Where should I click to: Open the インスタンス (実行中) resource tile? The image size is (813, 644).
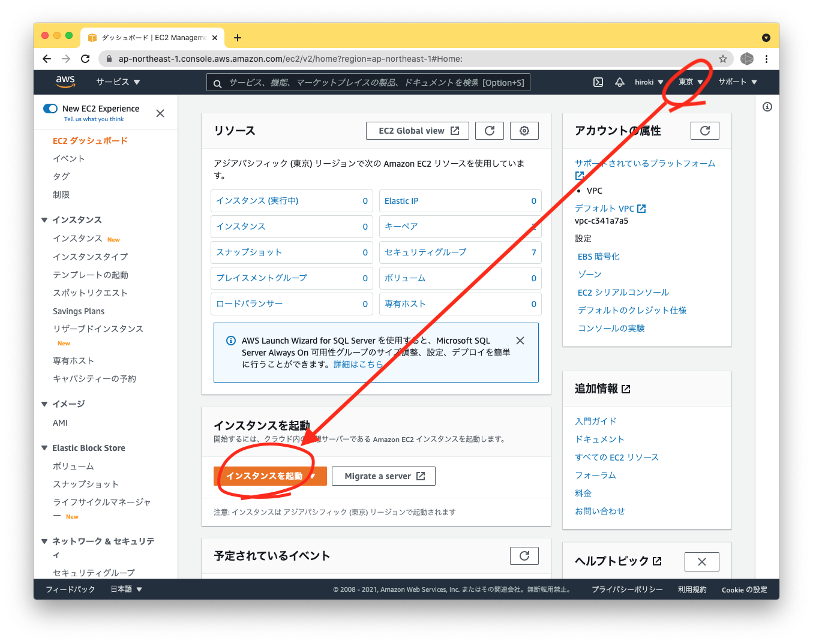[292, 201]
